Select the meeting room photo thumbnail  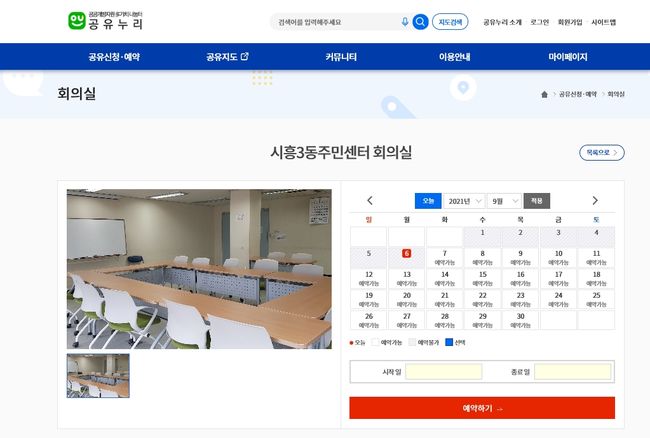tap(98, 376)
